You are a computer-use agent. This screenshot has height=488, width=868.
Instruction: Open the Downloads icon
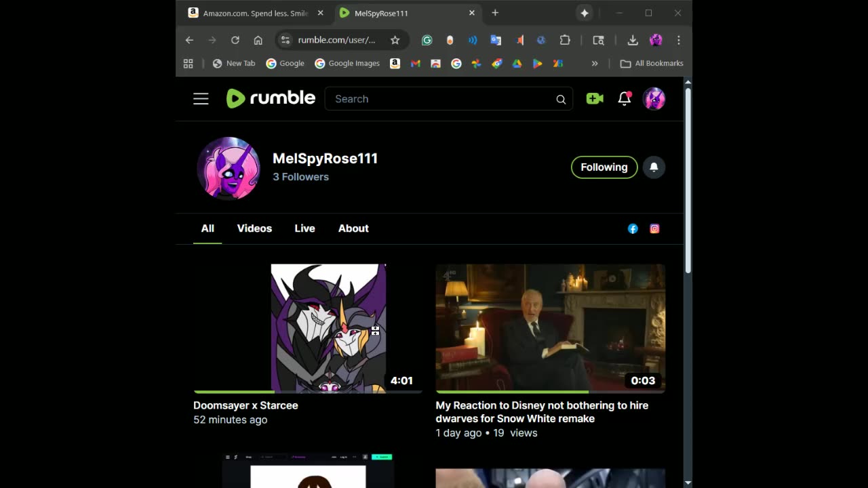tap(633, 40)
